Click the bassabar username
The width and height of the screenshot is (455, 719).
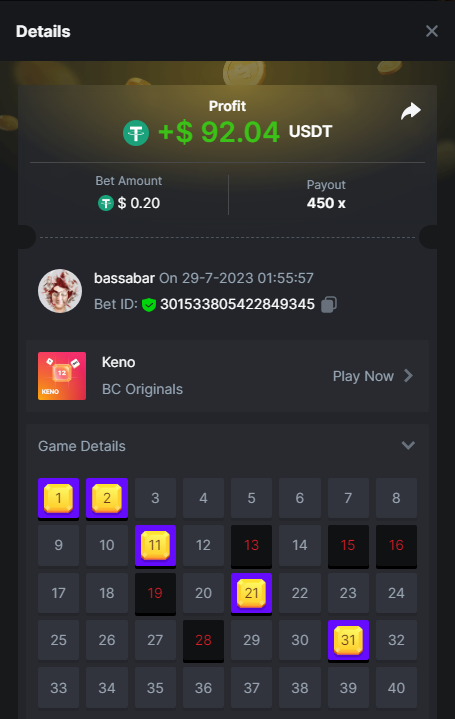point(124,278)
